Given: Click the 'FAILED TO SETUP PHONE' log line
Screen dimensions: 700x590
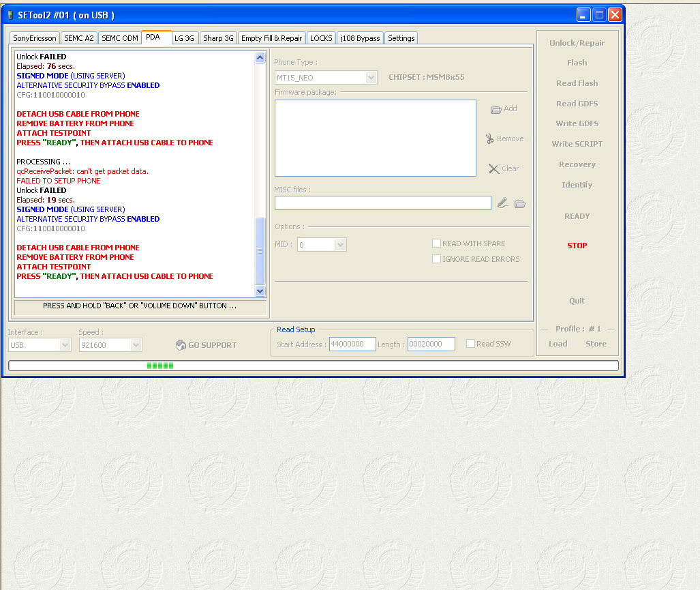Looking at the screenshot, I should 59,181.
